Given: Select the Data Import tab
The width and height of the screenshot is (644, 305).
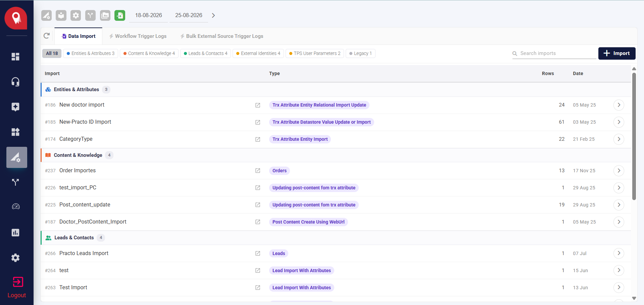Looking at the screenshot, I should click(79, 36).
